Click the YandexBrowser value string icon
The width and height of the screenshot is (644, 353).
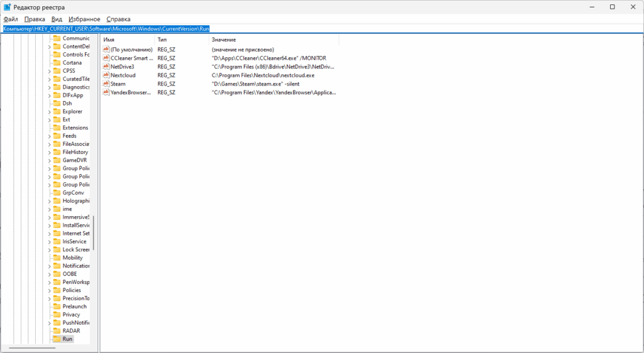click(106, 92)
